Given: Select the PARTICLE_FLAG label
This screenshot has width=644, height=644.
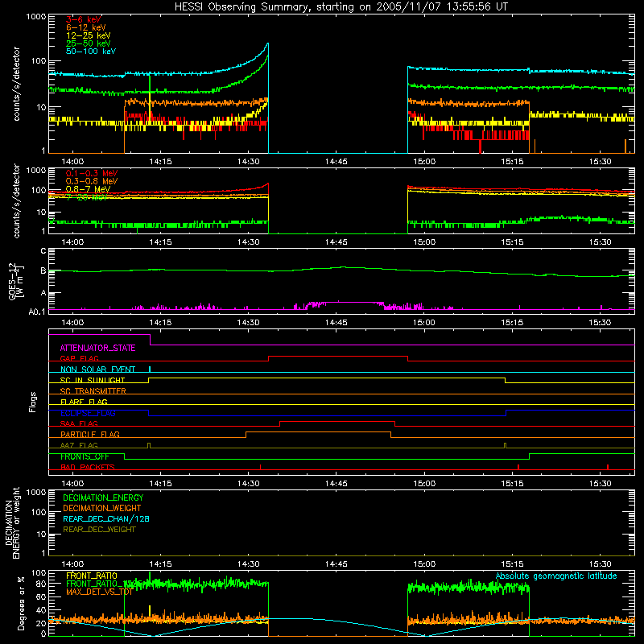Looking at the screenshot, I should point(90,434).
